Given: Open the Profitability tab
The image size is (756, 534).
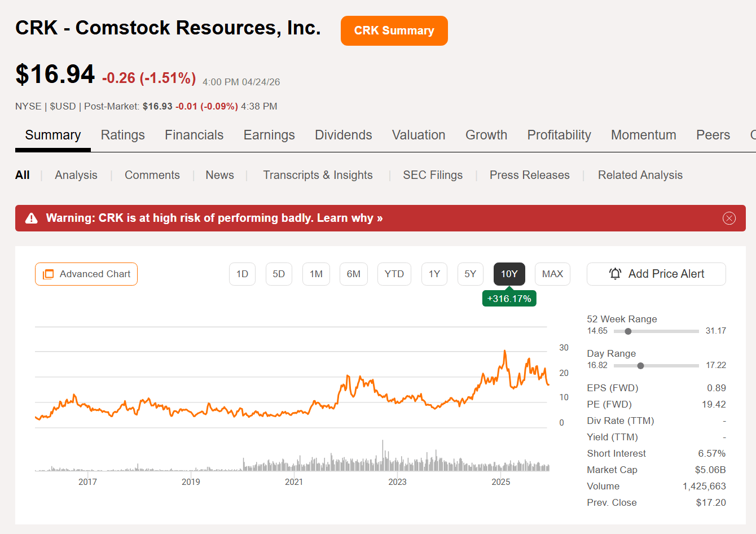Looking at the screenshot, I should 559,135.
